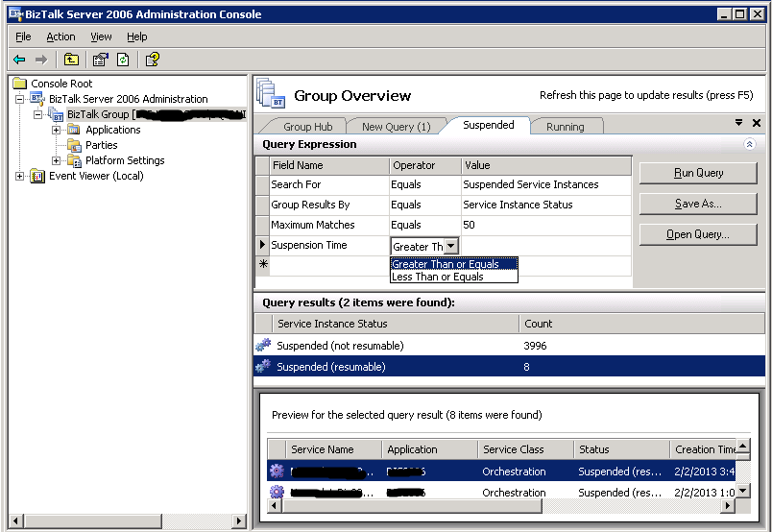772x532 pixels.
Task: Click the Service Class column header
Action: point(525,449)
